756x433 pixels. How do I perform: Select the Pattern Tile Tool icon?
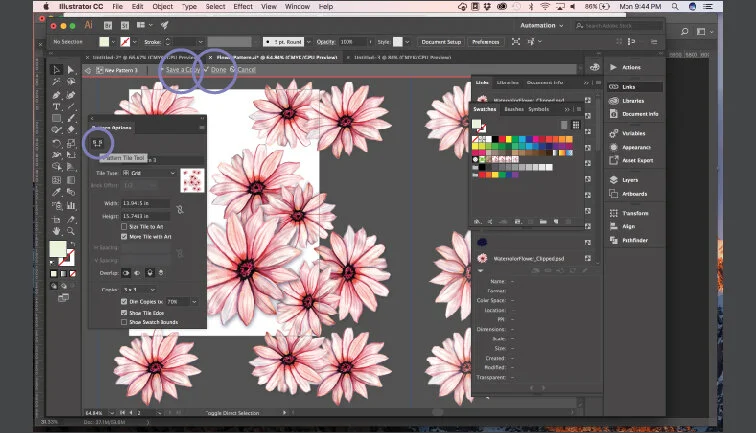97,143
